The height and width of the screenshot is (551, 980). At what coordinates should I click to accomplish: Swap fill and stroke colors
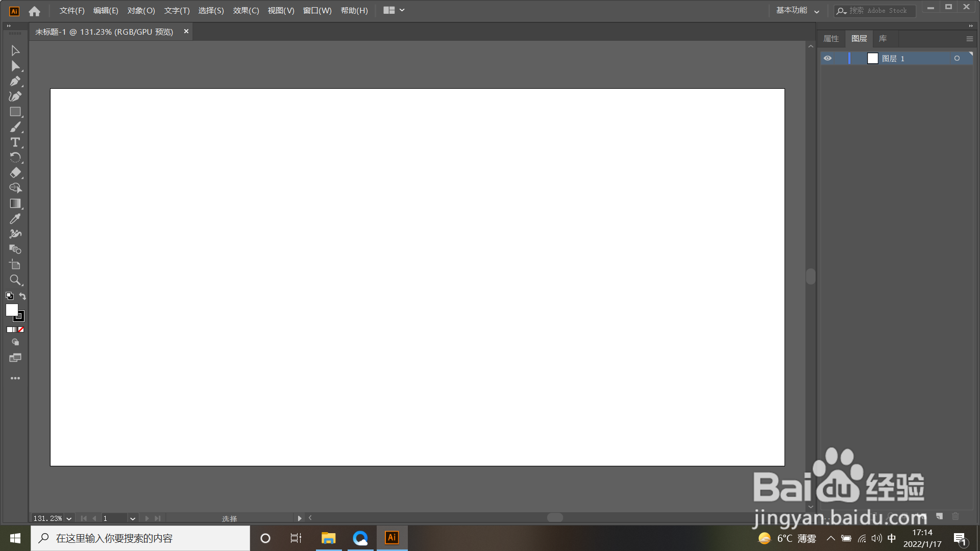pyautogui.click(x=22, y=296)
